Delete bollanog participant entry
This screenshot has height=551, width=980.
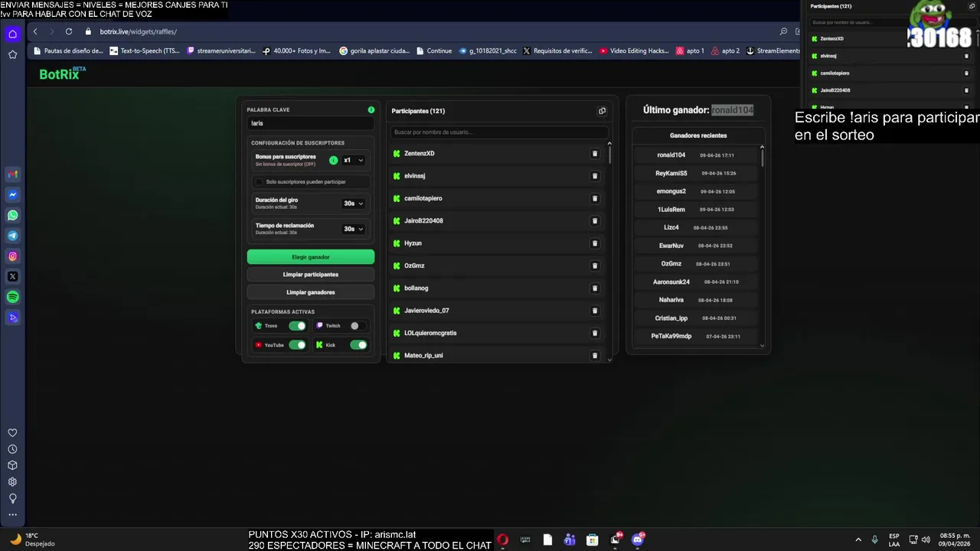pos(595,289)
